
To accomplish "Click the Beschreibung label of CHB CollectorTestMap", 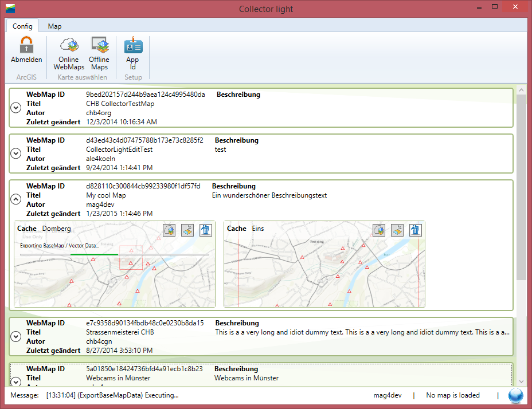I will click(238, 95).
